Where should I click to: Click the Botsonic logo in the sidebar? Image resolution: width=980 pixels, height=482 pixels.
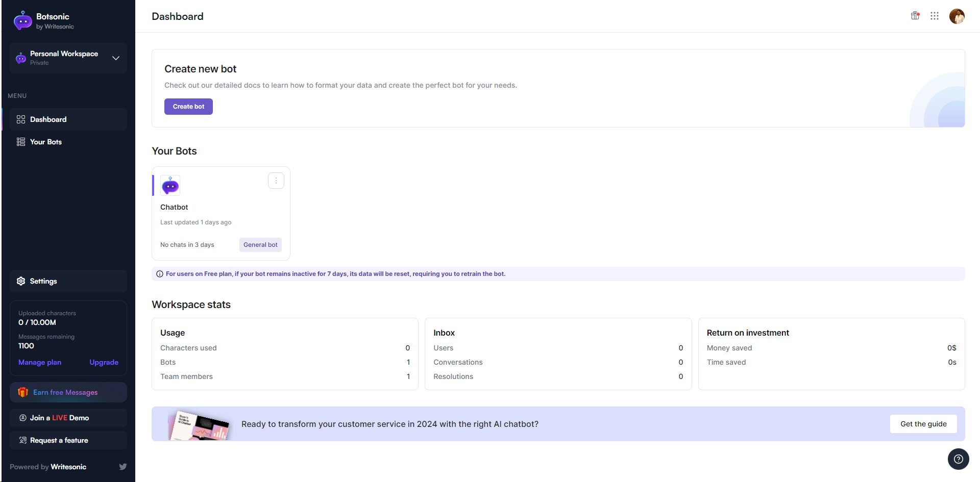[22, 20]
